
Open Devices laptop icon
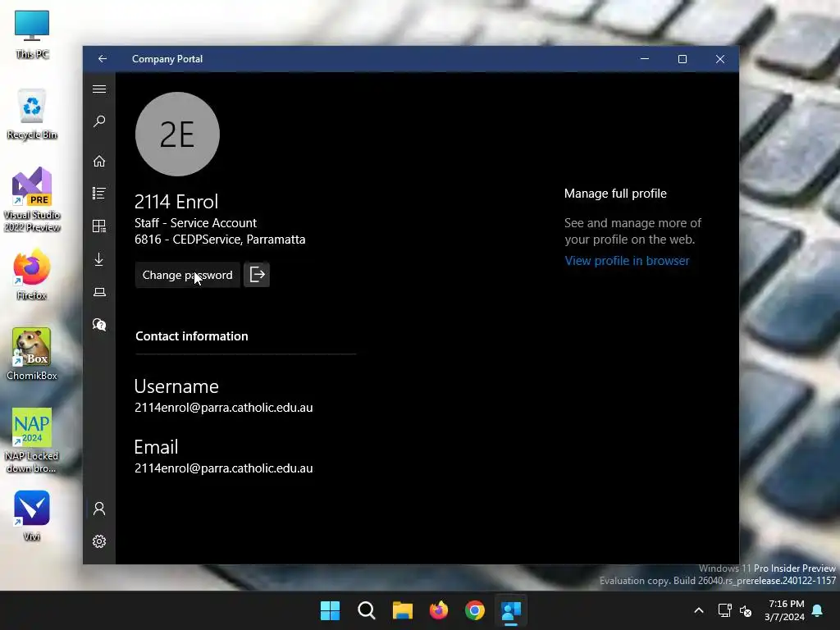[99, 292]
